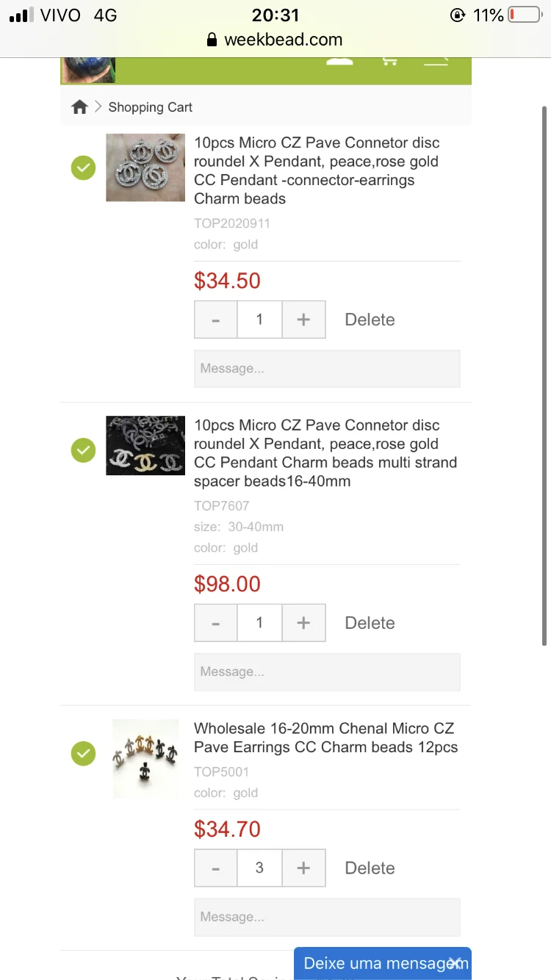This screenshot has height=980, width=551.
Task: Increase quantity of the $34.50 pendant
Action: 303,320
